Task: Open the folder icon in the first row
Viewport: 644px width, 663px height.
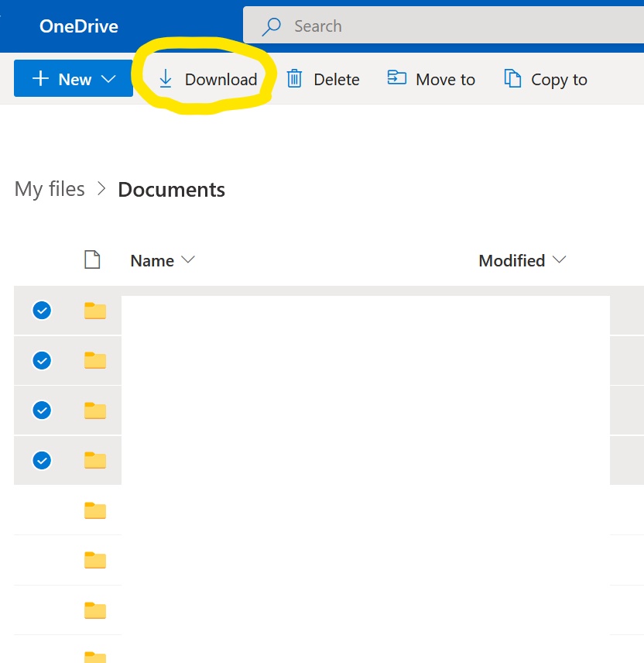Action: coord(95,311)
